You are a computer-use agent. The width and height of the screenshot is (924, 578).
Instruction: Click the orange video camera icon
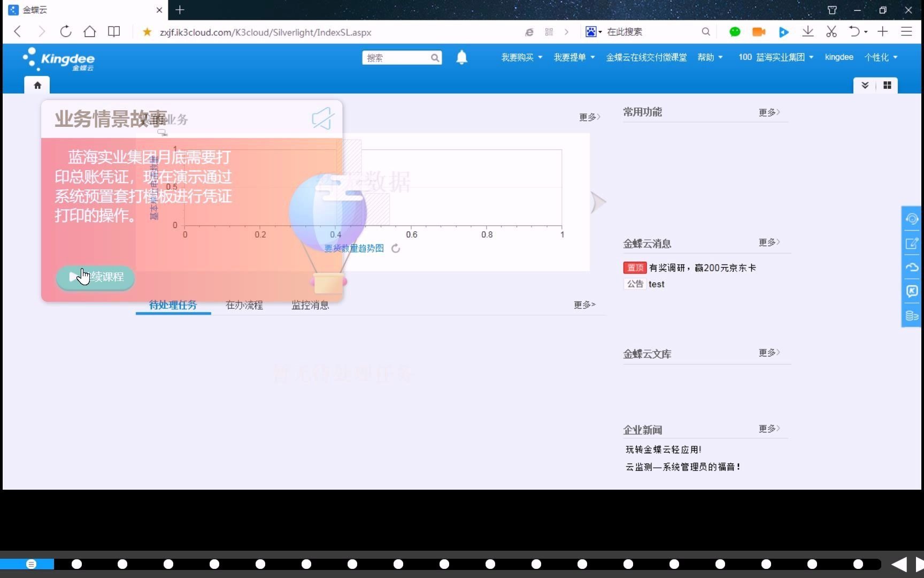coord(759,32)
